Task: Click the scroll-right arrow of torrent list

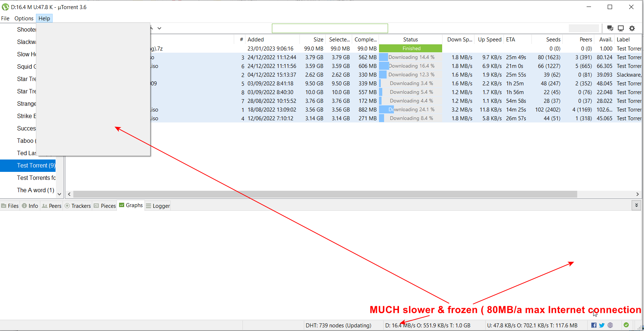Action: [637, 194]
